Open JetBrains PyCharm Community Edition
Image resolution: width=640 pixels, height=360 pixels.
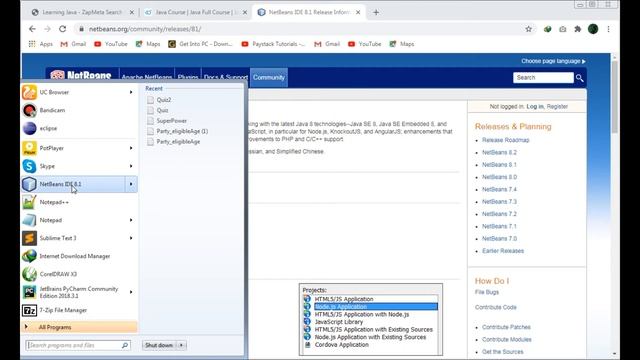point(80,292)
